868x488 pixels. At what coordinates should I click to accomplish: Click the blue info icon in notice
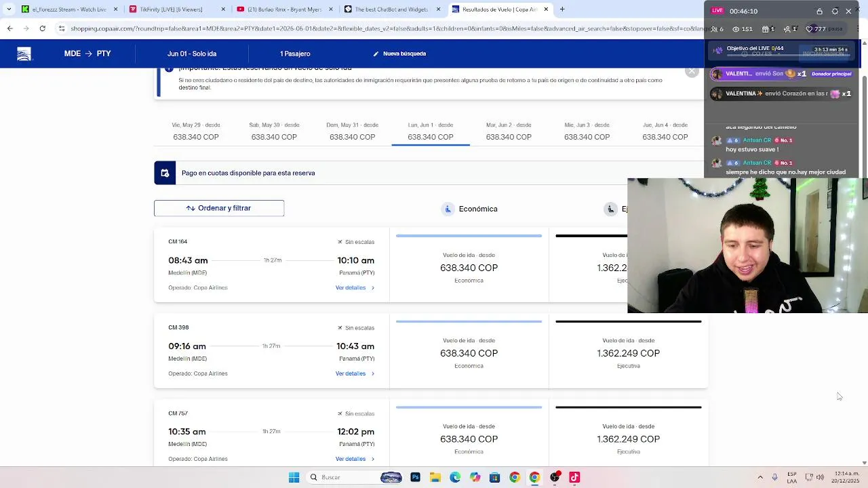(x=170, y=70)
